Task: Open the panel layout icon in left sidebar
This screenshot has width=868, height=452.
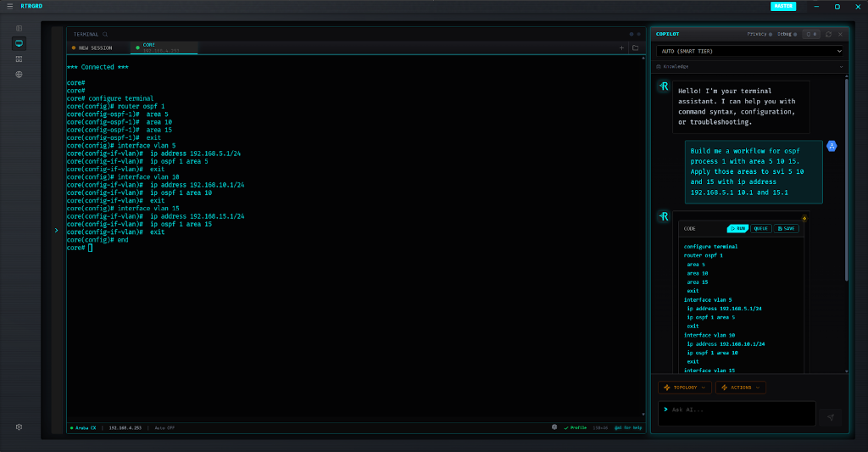Action: pos(19,28)
